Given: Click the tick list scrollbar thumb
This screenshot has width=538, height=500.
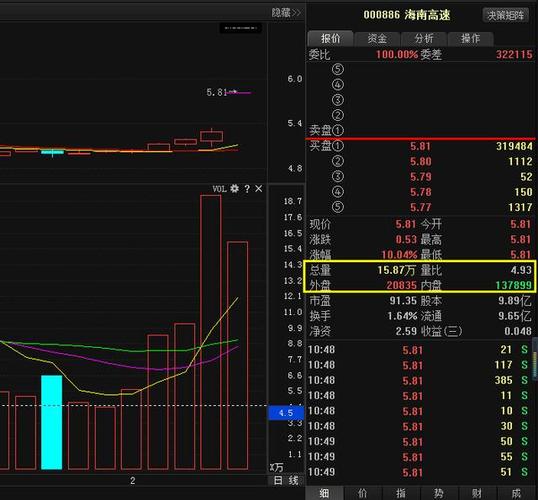Looking at the screenshot, I should (x=535, y=359).
